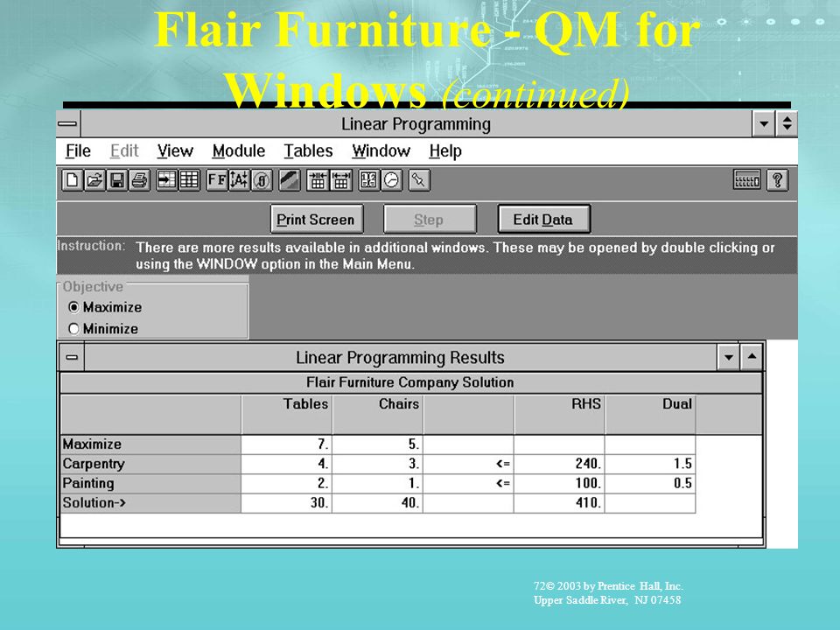The width and height of the screenshot is (840, 630).
Task: Click the up-down arrow on Linear Programming title bar
Action: click(787, 124)
